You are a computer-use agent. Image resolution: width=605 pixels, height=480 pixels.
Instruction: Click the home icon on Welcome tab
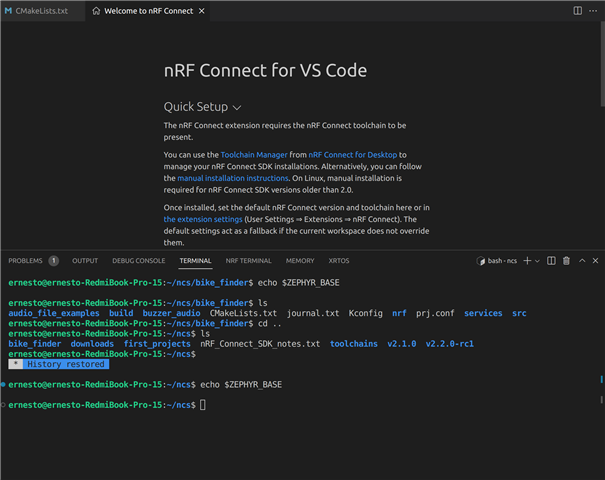pyautogui.click(x=96, y=11)
